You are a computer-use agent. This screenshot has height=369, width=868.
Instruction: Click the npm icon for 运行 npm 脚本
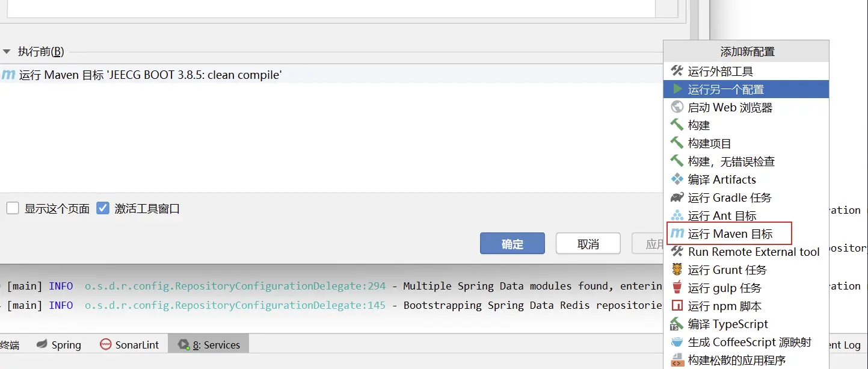pyautogui.click(x=678, y=306)
